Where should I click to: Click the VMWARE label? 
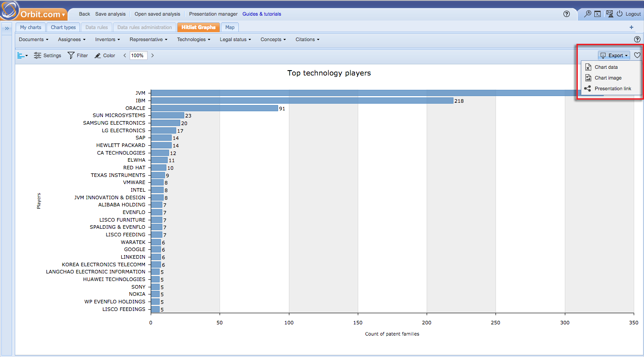[x=134, y=182]
